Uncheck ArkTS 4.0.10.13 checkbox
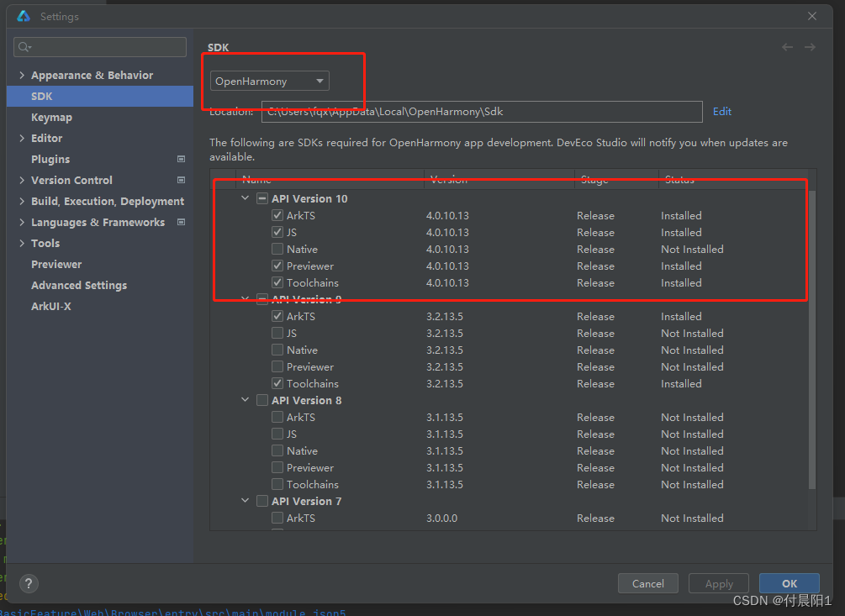The width and height of the screenshot is (845, 616). point(277,215)
